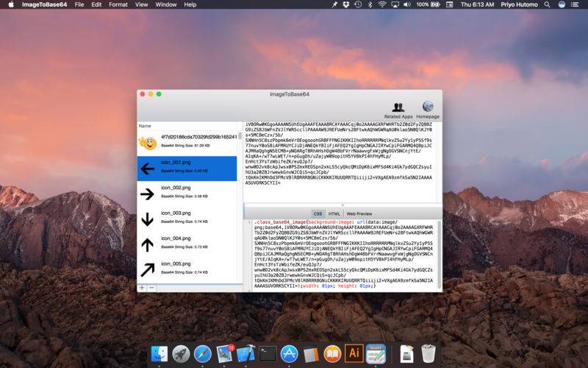
Task: Launch Safari from the Dock
Action: [203, 354]
